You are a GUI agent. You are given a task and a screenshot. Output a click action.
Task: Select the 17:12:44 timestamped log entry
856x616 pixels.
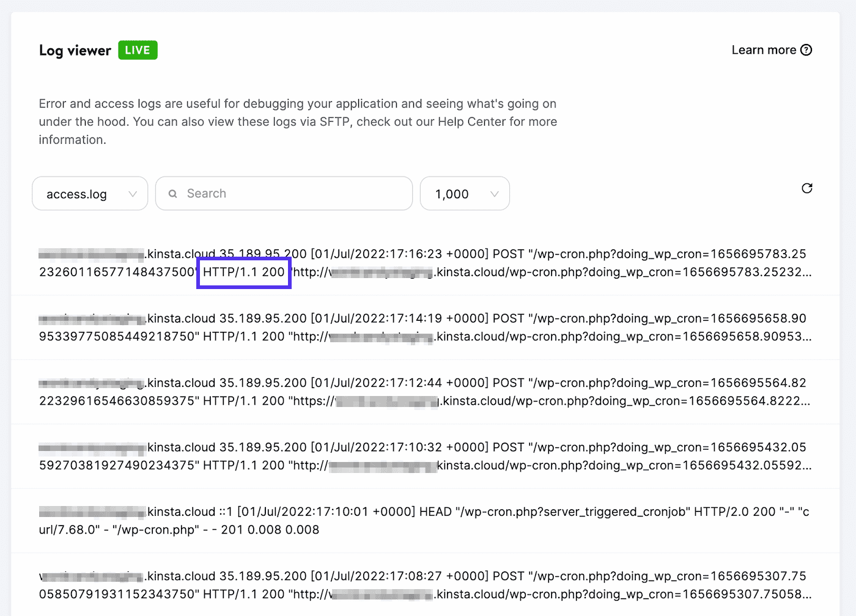(422, 392)
